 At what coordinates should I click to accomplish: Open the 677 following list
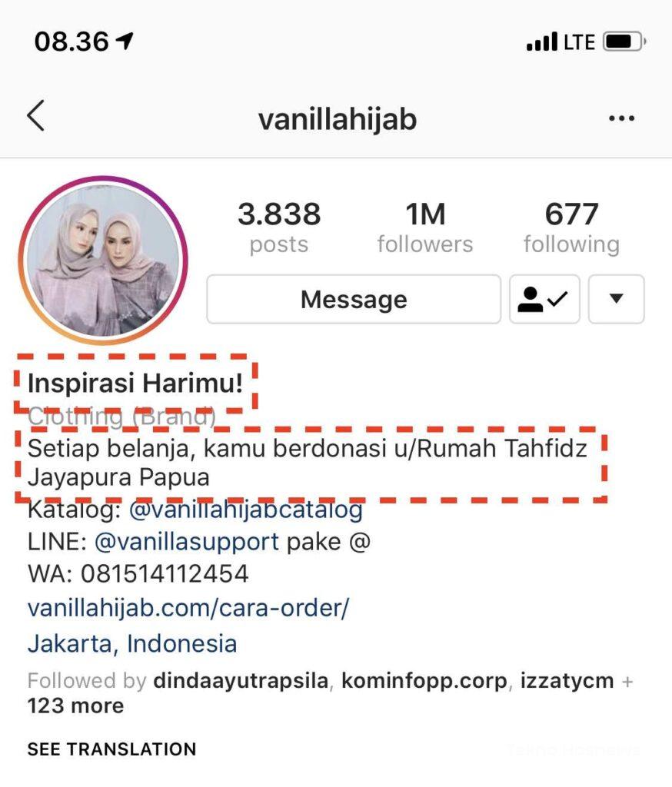[571, 227]
